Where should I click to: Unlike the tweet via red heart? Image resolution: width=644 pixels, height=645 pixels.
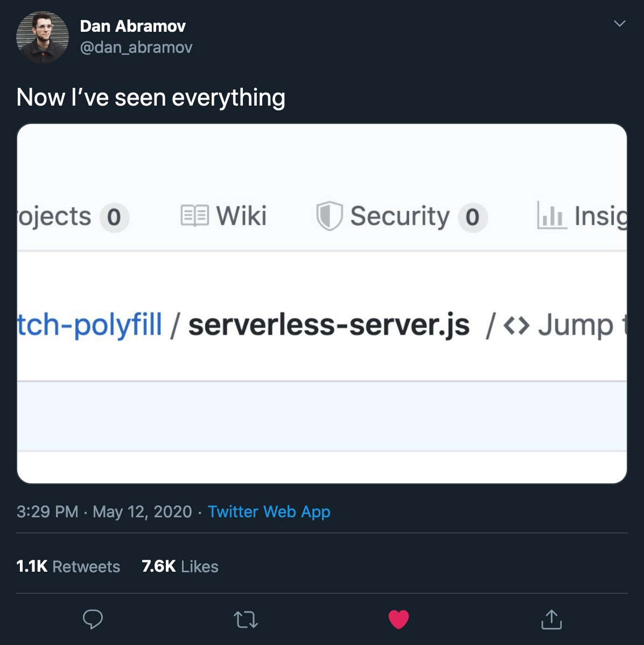tap(398, 619)
